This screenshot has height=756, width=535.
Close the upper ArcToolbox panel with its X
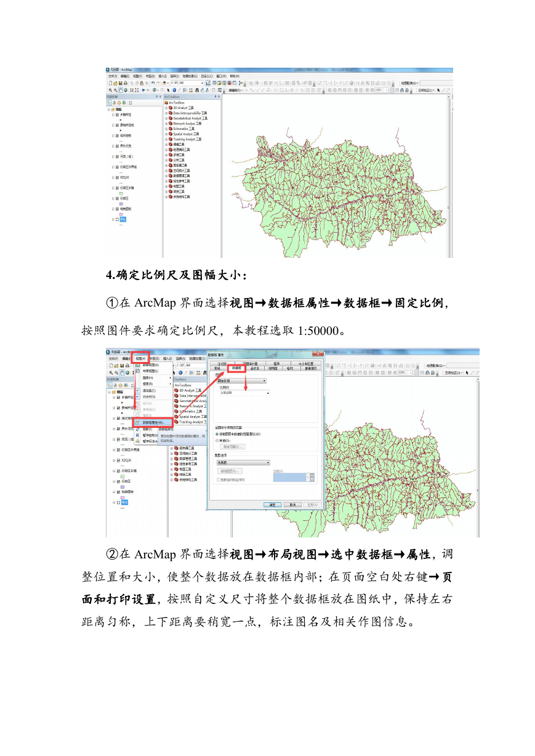click(x=219, y=97)
